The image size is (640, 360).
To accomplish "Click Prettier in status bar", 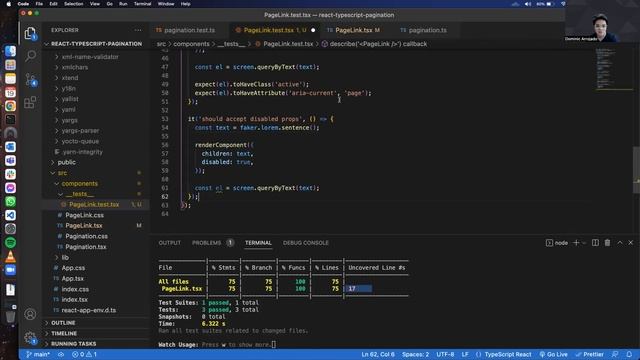I will [589, 354].
